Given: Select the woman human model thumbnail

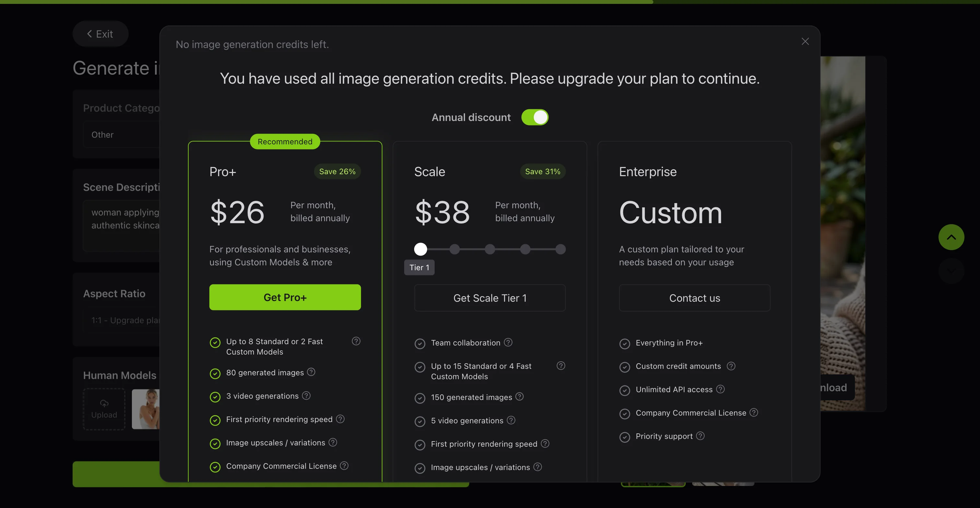Looking at the screenshot, I should pos(146,409).
